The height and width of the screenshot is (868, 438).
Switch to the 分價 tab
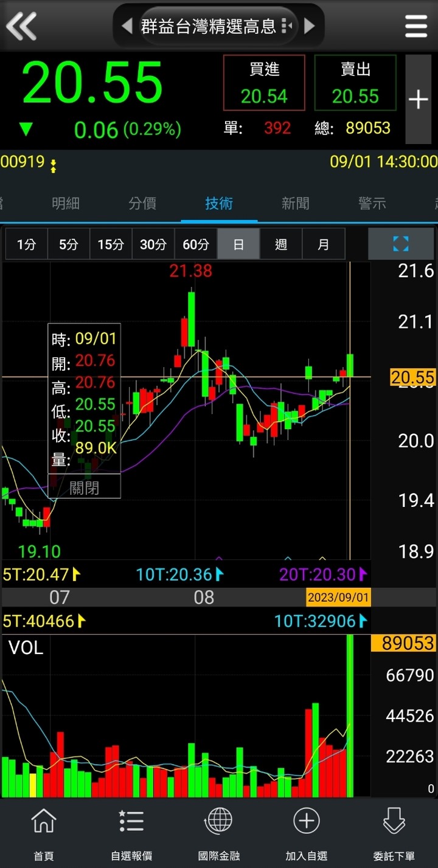click(142, 204)
